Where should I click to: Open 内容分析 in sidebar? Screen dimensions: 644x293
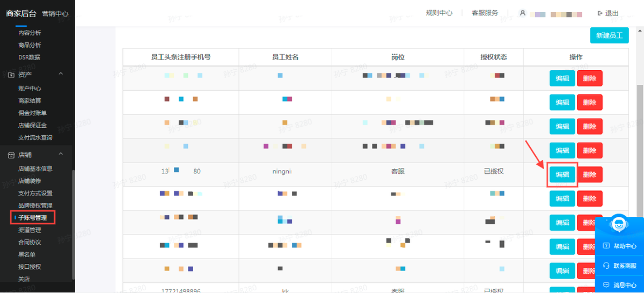[x=30, y=33]
